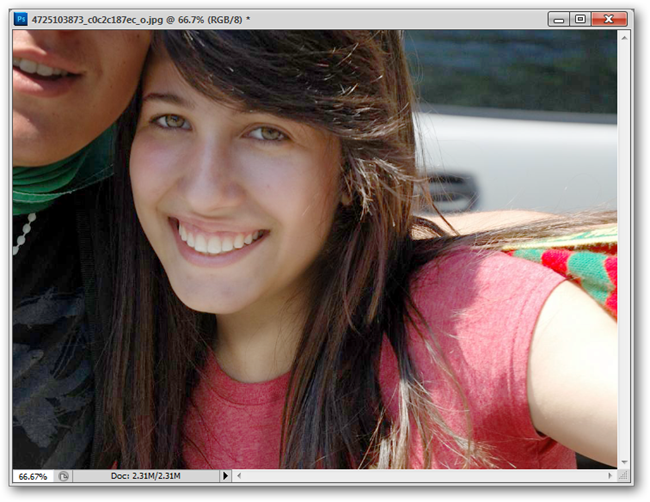The height and width of the screenshot is (502, 650).
Task: Open the document info arrow menu
Action: point(225,476)
